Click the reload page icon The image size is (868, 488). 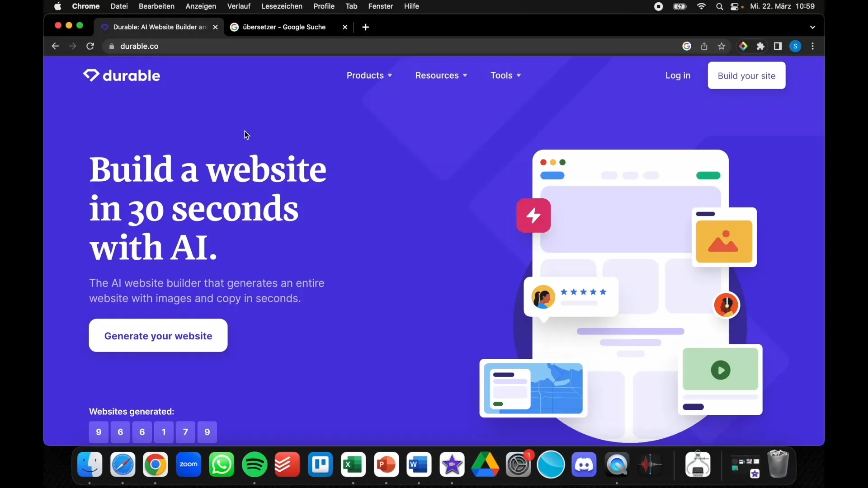(x=90, y=46)
